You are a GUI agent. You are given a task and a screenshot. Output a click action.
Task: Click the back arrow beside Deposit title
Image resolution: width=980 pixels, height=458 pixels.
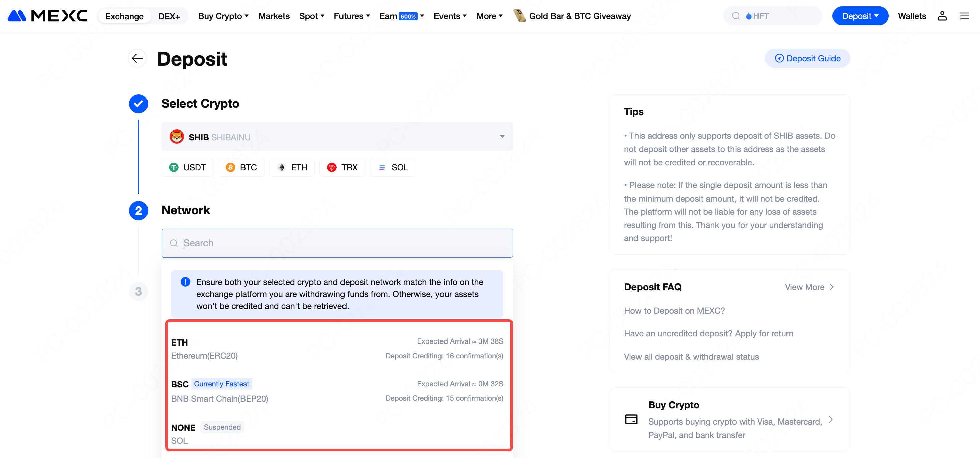[137, 58]
